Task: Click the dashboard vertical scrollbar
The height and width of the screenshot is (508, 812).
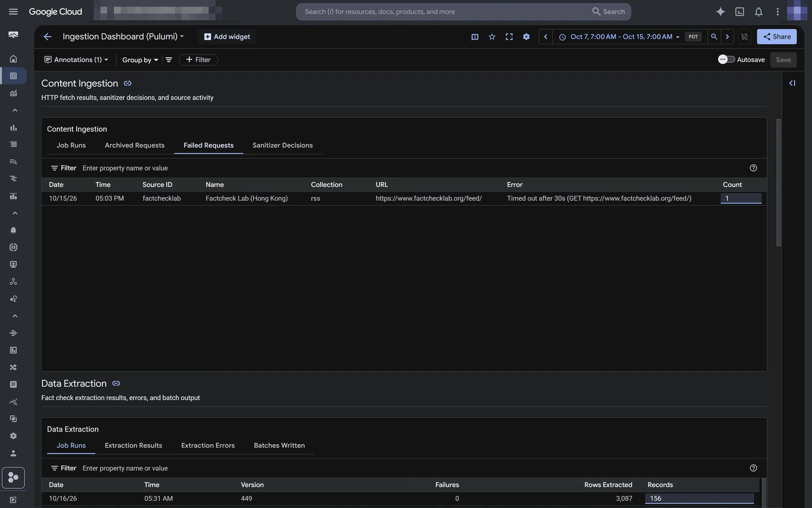Action: coord(779,183)
